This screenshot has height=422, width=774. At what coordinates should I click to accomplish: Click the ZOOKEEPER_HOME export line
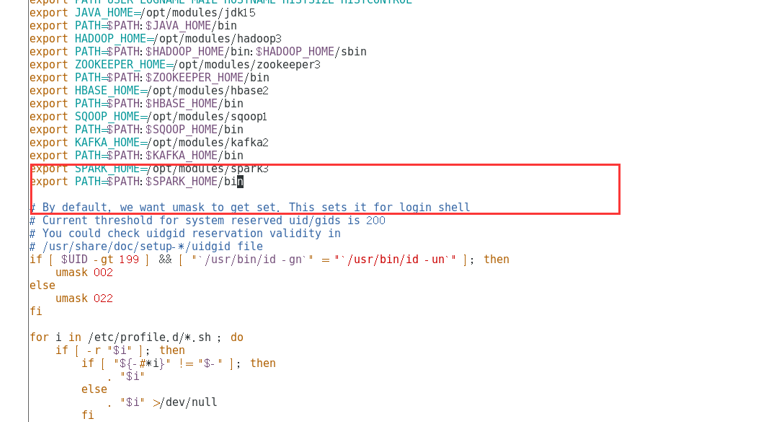[175, 65]
